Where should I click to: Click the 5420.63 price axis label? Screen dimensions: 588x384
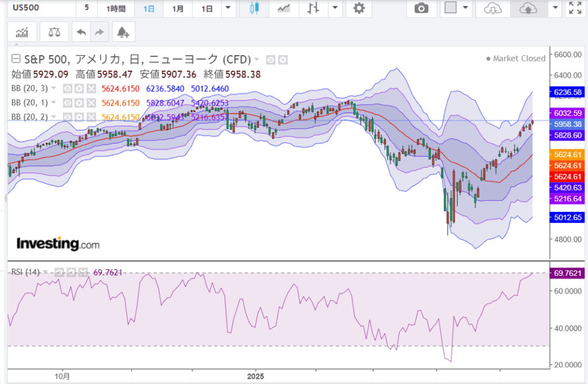568,188
